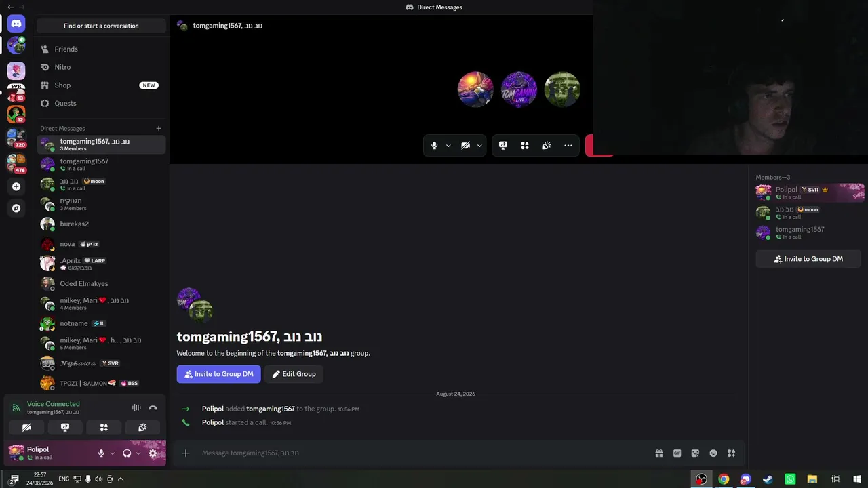Share screen from the Voice Connected panel
The image size is (868, 488).
65,428
